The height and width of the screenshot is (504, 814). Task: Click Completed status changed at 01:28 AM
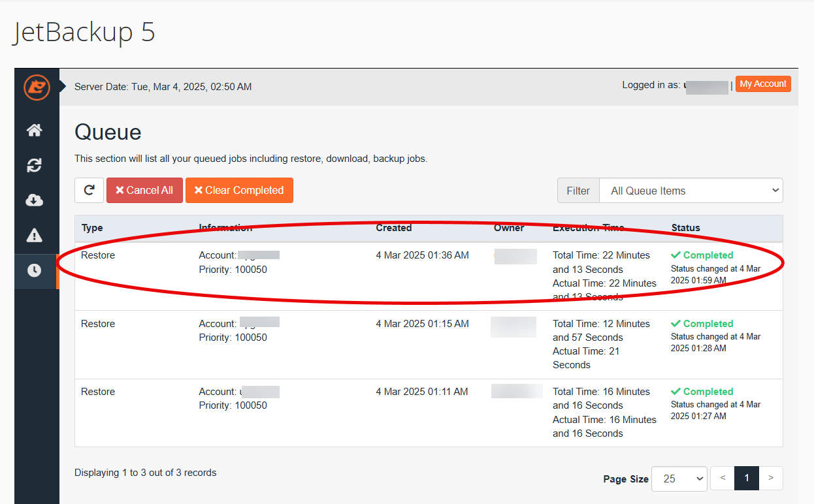(715, 336)
